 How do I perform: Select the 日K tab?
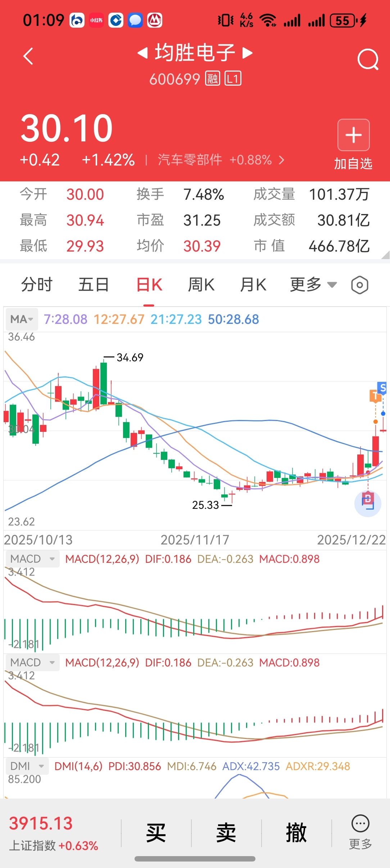coord(149,285)
